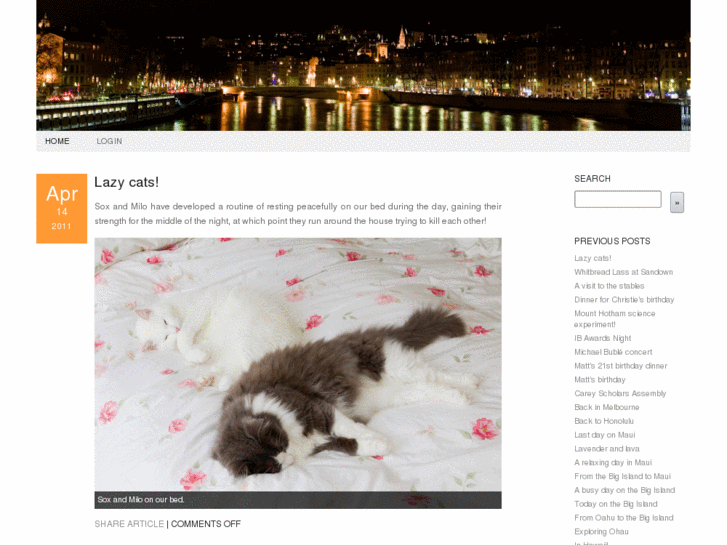
Task: Open From Oahu to the Big Island post
Action: click(624, 518)
